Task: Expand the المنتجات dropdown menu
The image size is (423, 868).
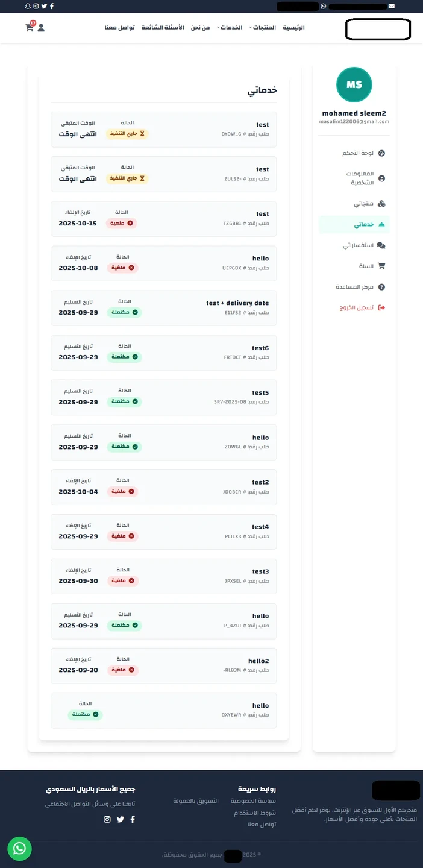Action: tap(263, 28)
